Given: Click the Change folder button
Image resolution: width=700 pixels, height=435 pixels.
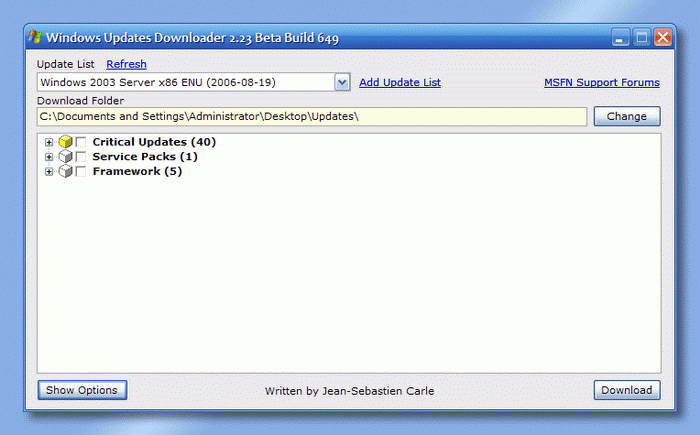Looking at the screenshot, I should 627,116.
